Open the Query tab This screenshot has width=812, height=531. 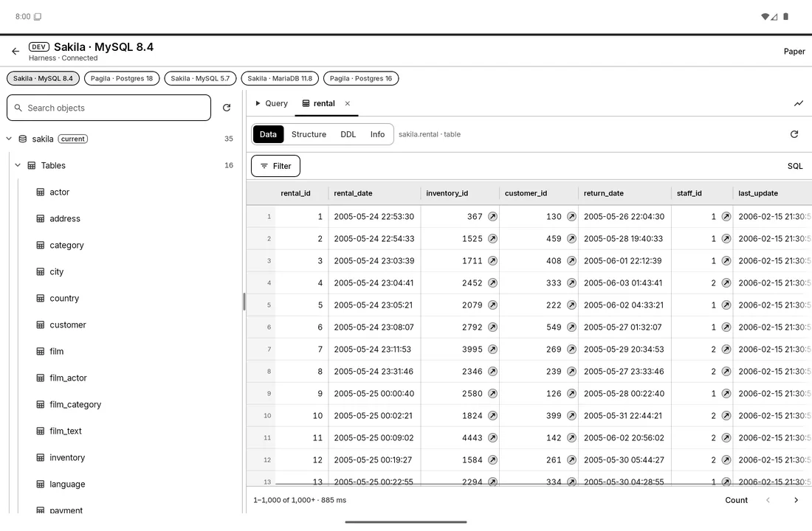click(272, 103)
